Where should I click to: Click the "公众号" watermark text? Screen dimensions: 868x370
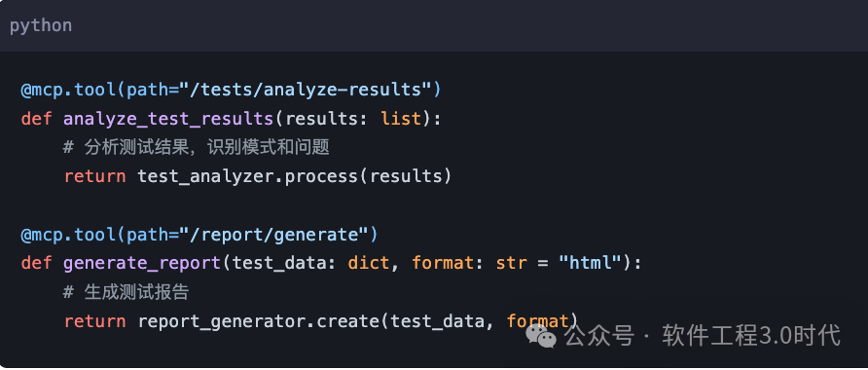[599, 336]
